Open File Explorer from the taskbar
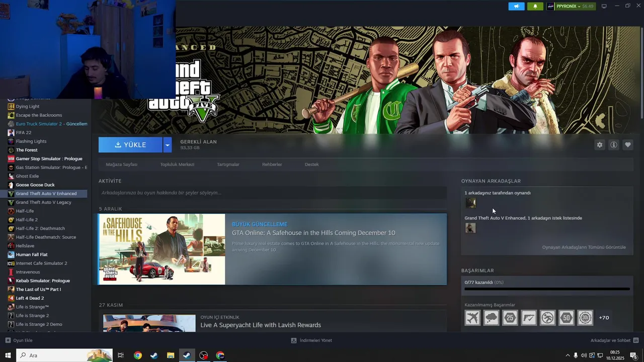644x362 pixels. click(171, 355)
